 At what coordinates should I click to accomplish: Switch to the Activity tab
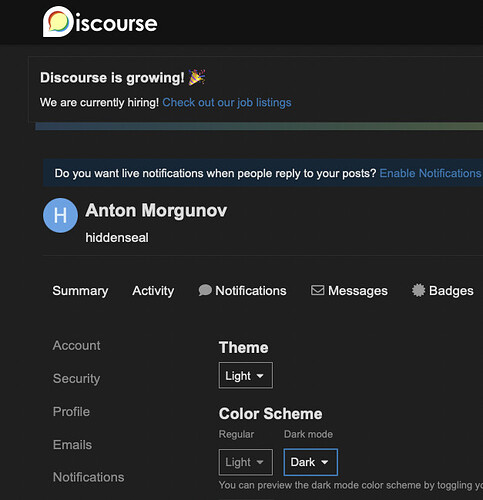(x=153, y=291)
